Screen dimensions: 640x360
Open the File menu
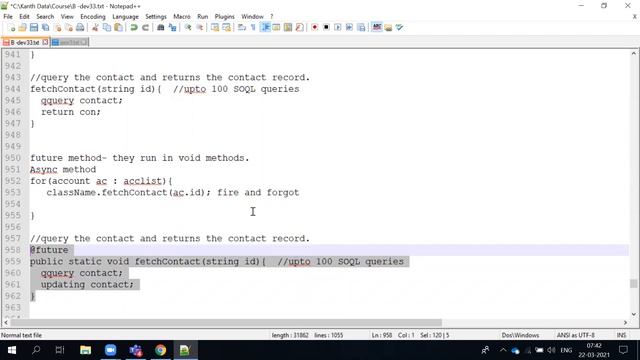[8, 17]
